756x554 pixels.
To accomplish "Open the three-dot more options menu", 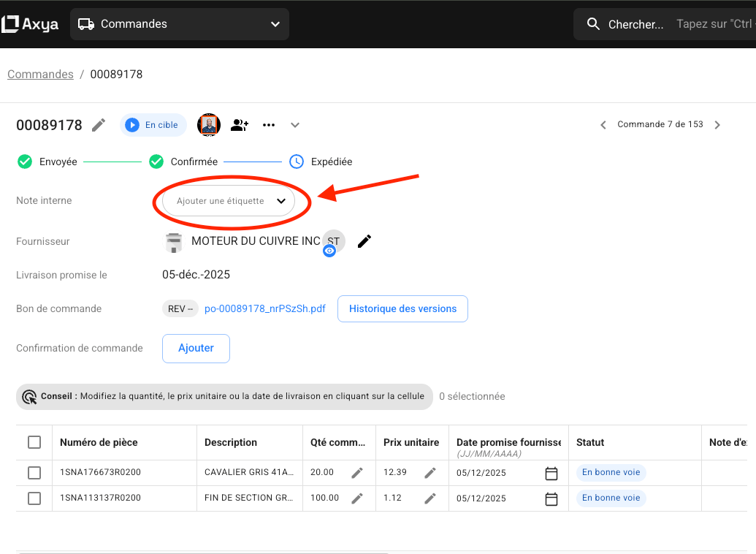I will click(268, 125).
